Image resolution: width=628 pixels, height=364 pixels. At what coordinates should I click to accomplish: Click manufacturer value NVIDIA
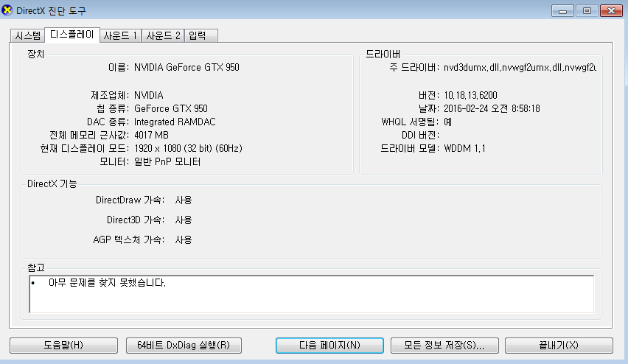149,95
